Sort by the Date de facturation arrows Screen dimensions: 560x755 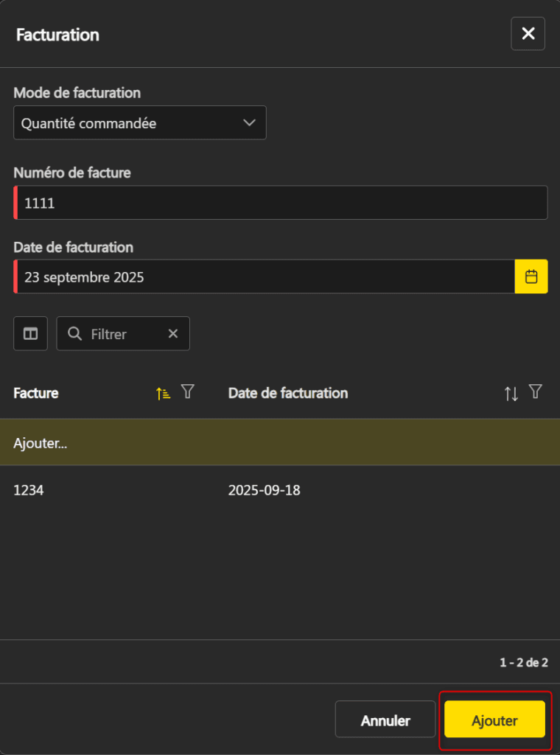pos(511,393)
